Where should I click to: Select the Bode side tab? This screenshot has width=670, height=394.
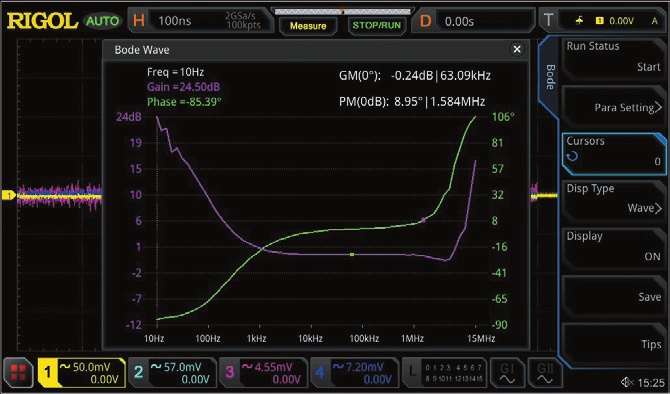click(550, 77)
